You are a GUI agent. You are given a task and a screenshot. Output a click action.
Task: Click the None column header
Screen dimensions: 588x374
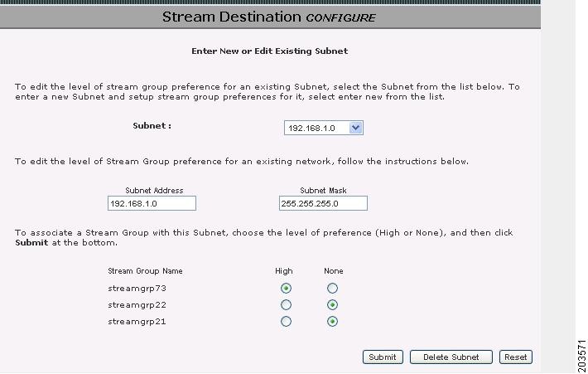(334, 271)
